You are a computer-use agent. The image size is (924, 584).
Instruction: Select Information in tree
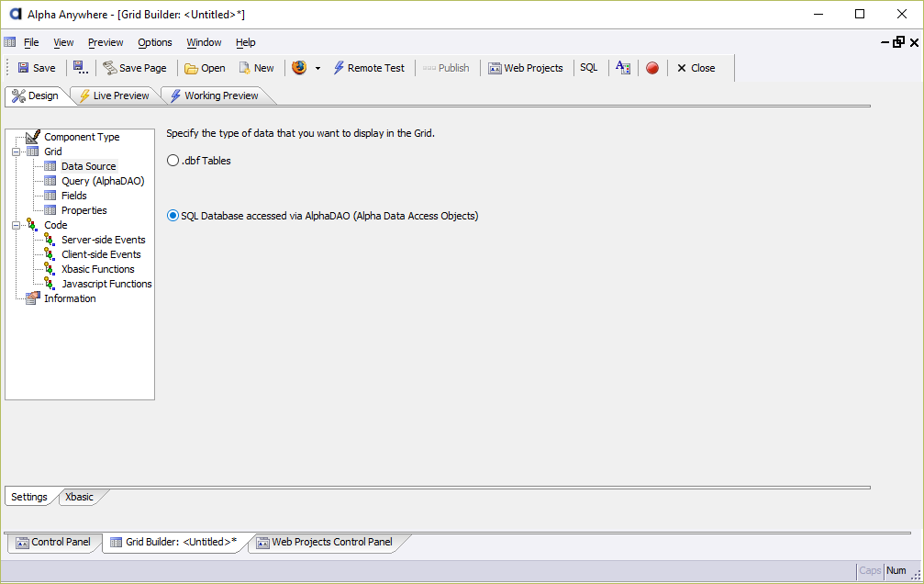[x=70, y=298]
